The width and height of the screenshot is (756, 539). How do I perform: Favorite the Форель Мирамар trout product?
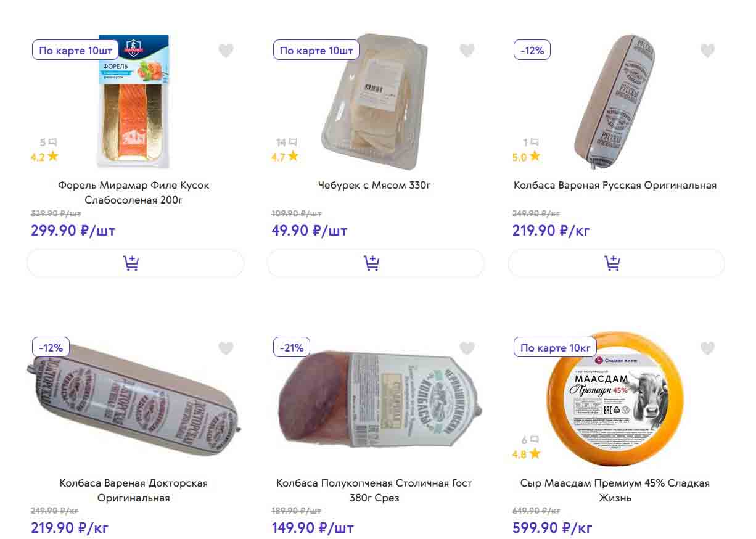click(226, 51)
